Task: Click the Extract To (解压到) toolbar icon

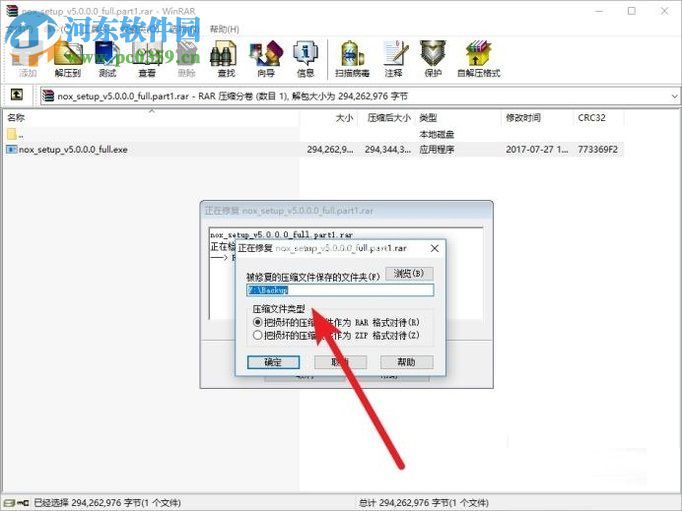Action: coord(67,59)
